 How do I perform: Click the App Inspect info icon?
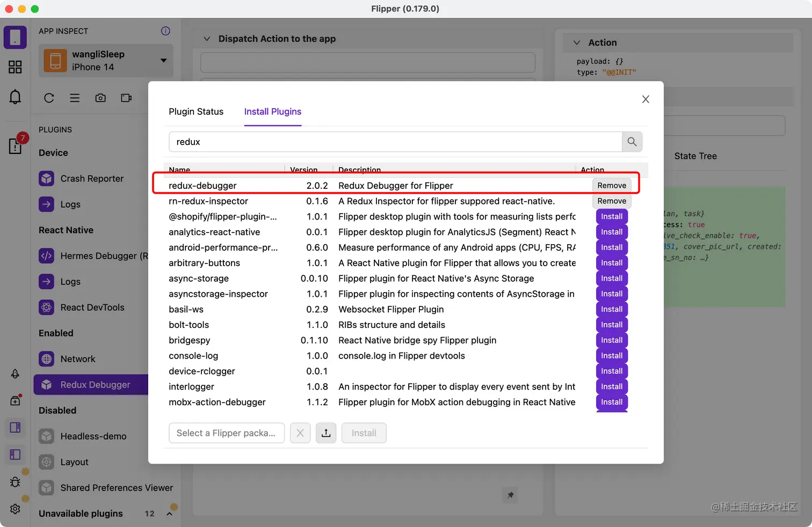click(165, 31)
